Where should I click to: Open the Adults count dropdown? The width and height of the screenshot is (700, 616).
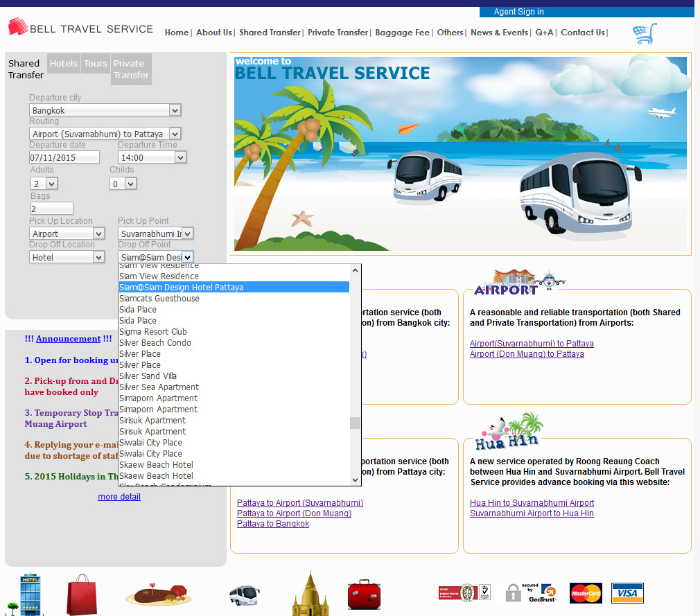44,184
